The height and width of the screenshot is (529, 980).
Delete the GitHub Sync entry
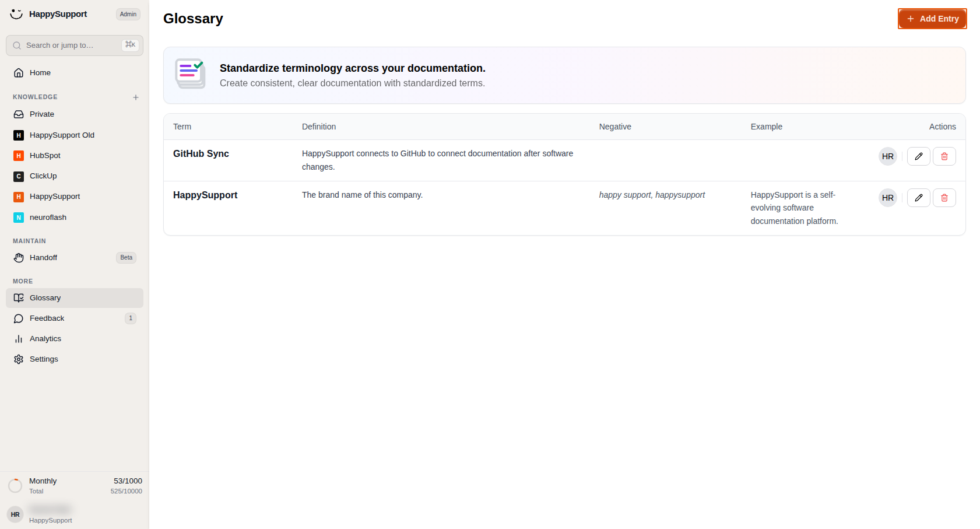pos(944,156)
